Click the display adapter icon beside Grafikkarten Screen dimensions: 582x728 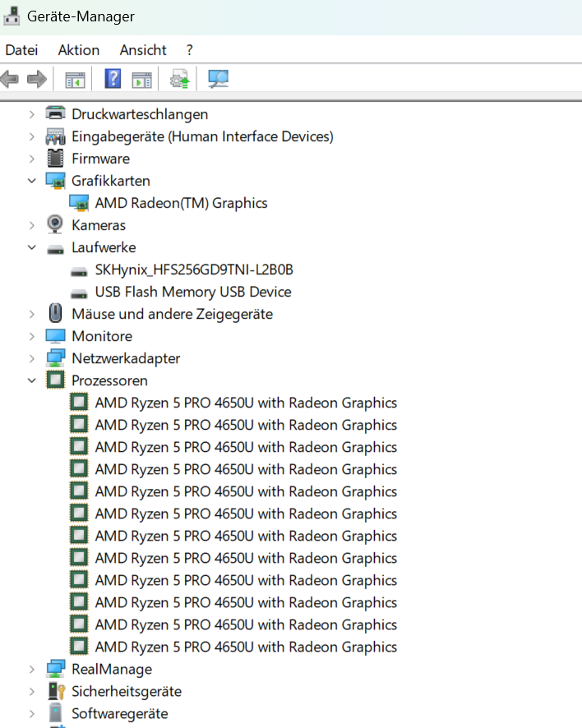(x=55, y=181)
